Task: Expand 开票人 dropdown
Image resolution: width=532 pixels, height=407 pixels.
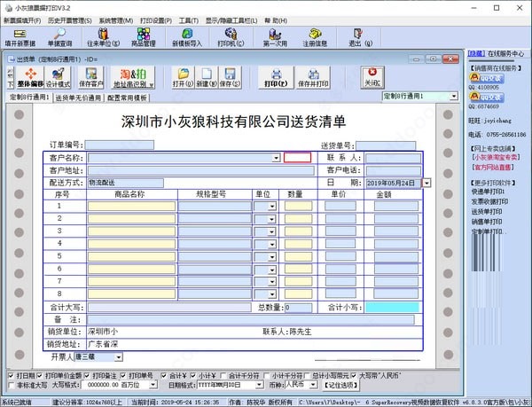Action: [119, 357]
